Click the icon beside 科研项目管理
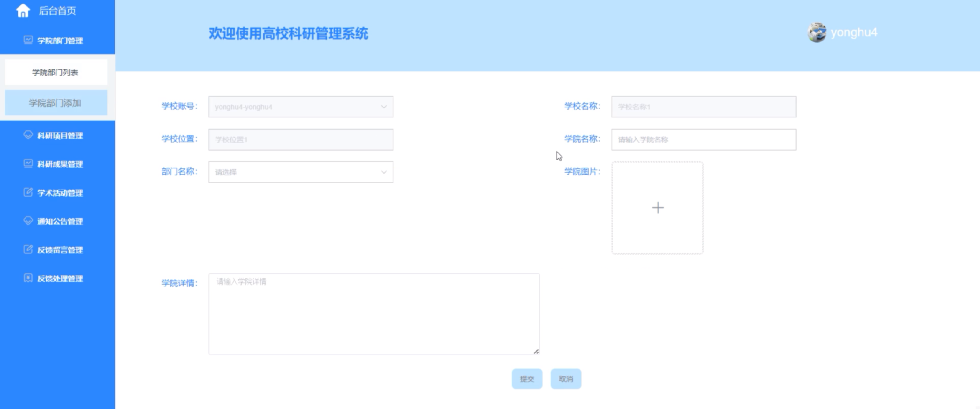 point(28,135)
